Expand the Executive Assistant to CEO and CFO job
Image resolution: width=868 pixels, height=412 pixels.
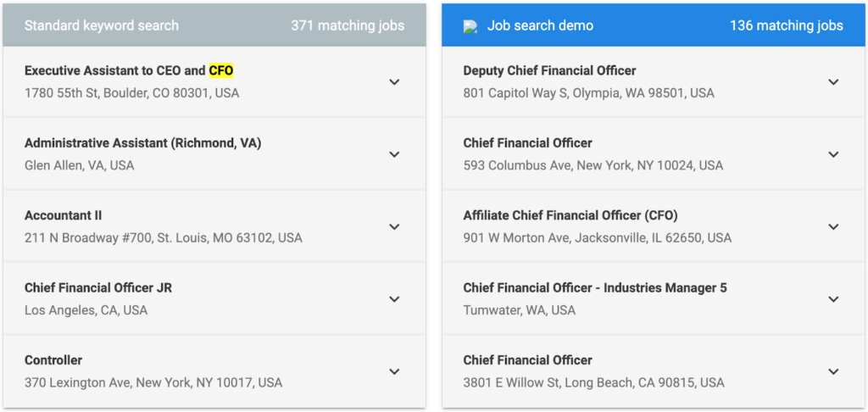[394, 82]
